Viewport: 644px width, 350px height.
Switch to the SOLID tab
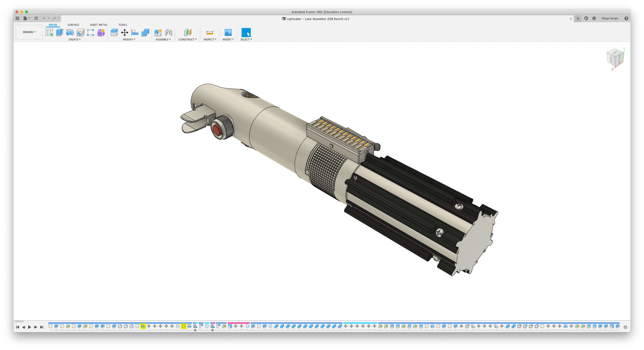tap(53, 25)
